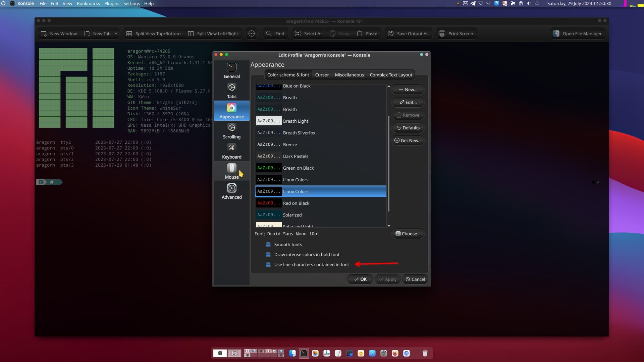This screenshot has height=362, width=644.
Task: Open the Advanced settings page
Action: 231,191
